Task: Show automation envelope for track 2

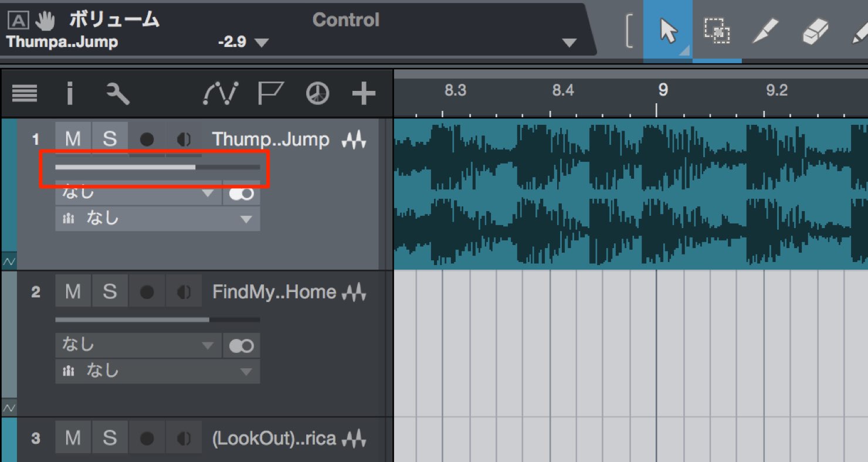Action: 8,407
